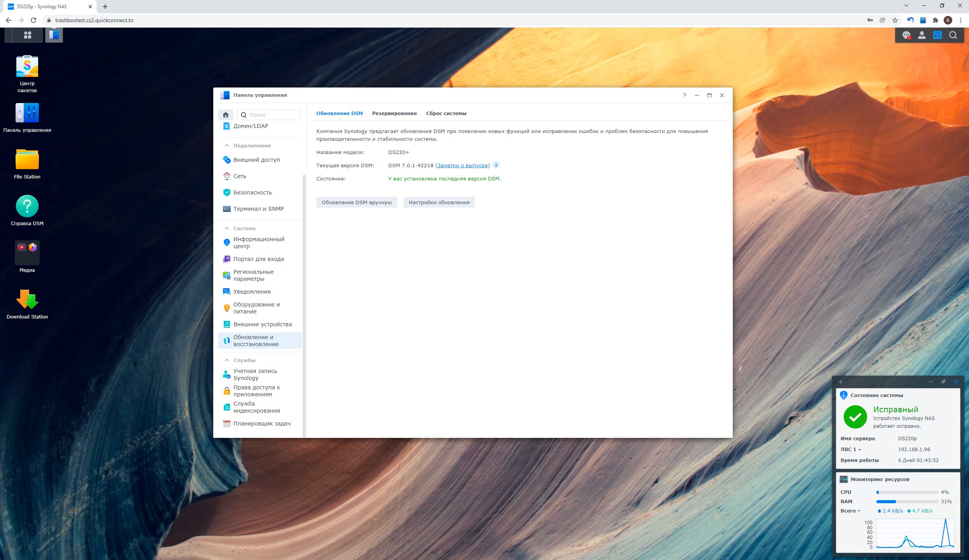Launch File Station from the desktop

(x=27, y=164)
